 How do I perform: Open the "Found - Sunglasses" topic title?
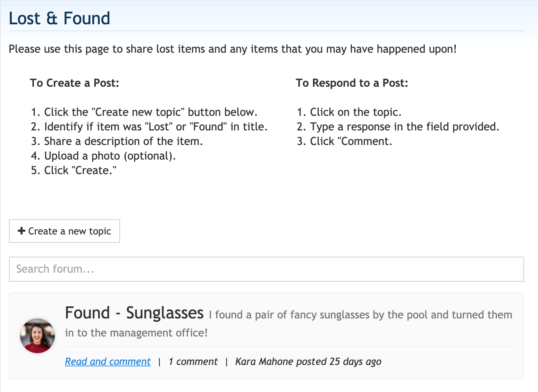click(x=134, y=313)
